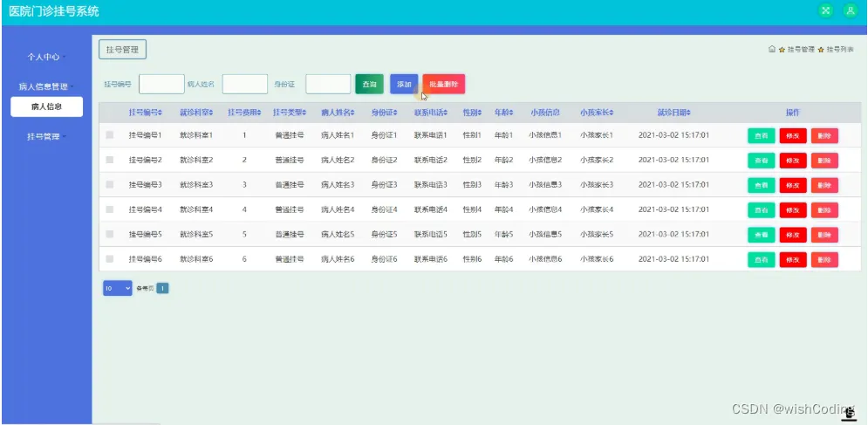868x425 pixels.
Task: View details of row 挂号编号4
Action: pyautogui.click(x=762, y=210)
